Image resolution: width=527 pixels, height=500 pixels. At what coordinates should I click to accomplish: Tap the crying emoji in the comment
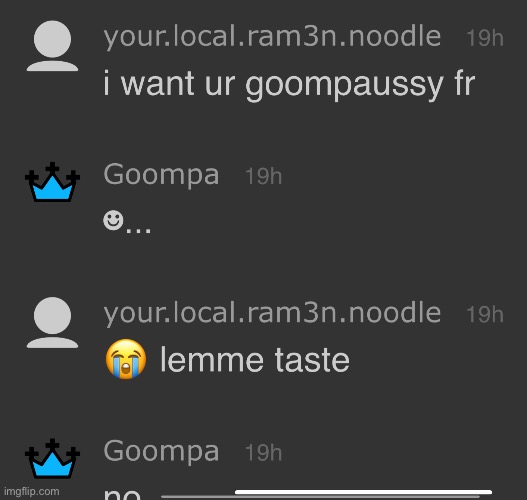pyautogui.click(x=126, y=359)
